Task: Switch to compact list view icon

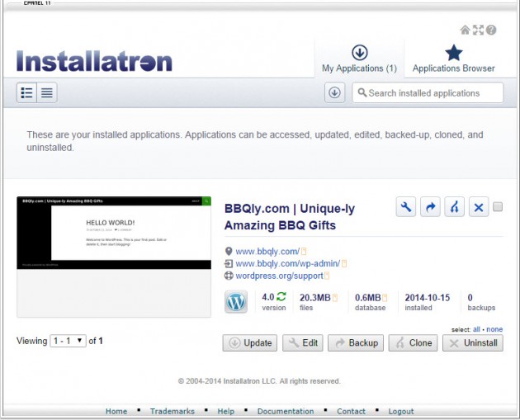Action: (47, 92)
